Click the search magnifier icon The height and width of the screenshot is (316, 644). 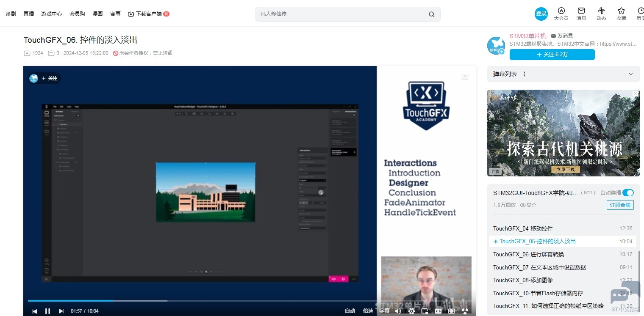tap(431, 14)
